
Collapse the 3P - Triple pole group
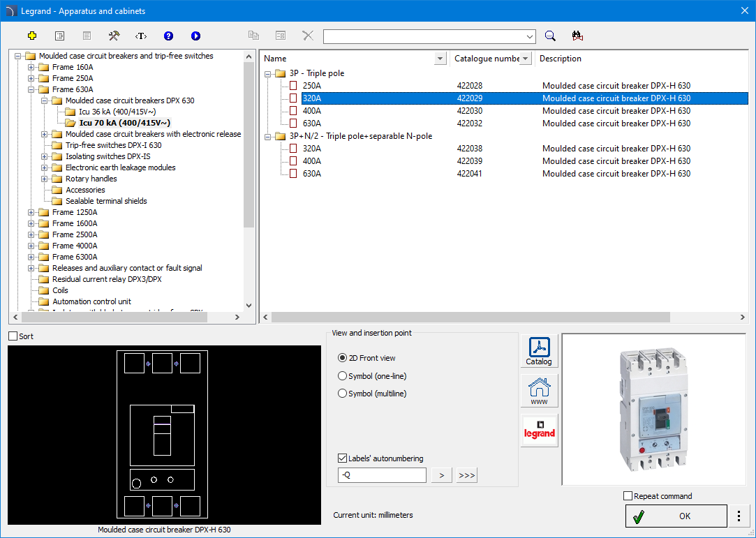[267, 74]
